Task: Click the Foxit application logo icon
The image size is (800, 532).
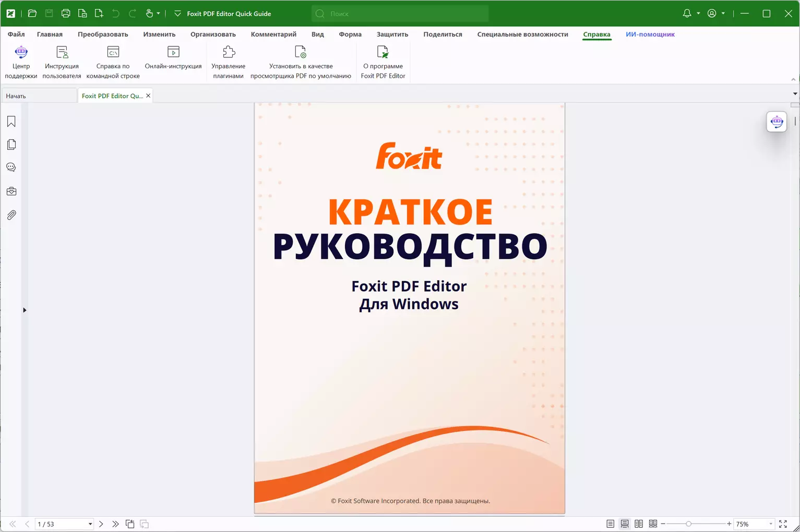Action: tap(10, 14)
